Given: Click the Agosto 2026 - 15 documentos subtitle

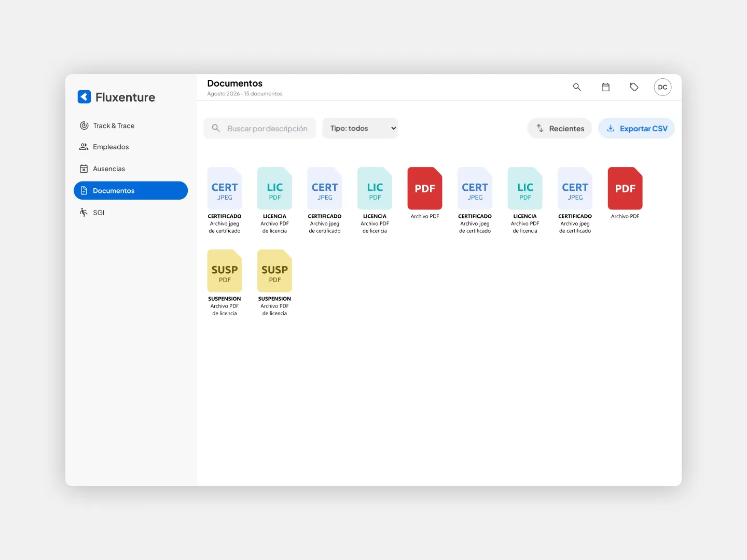Looking at the screenshot, I should click(245, 94).
